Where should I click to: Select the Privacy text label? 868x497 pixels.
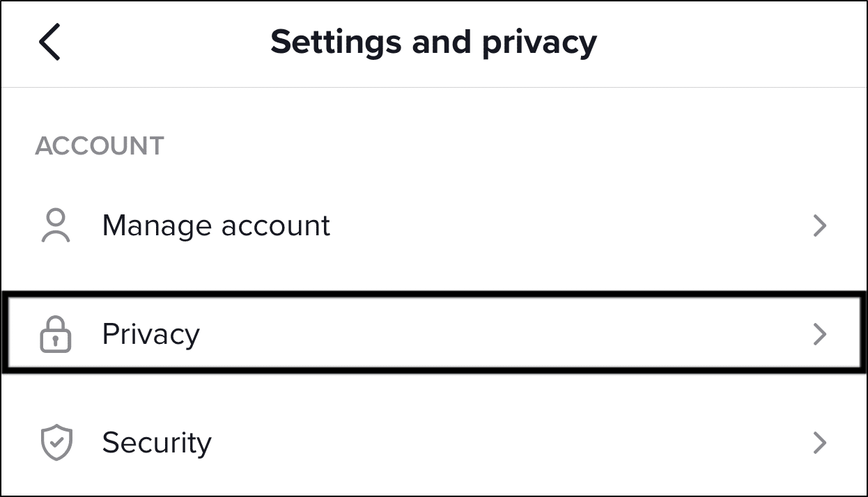[x=150, y=335]
